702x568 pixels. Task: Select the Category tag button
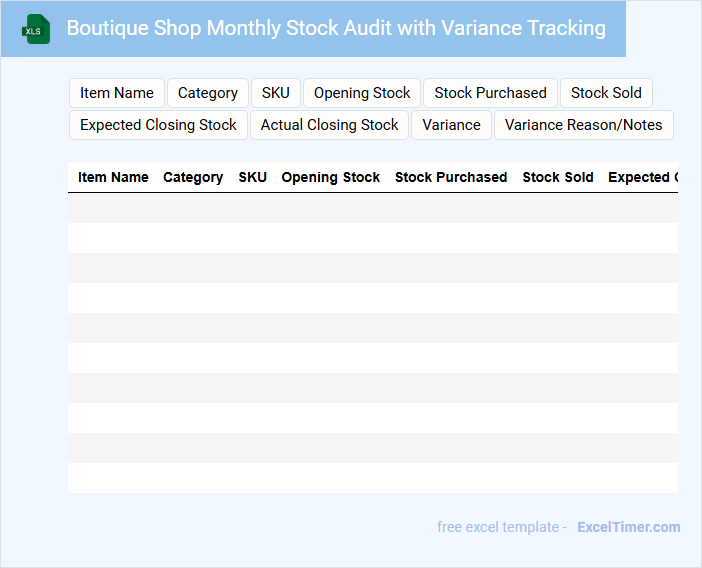tap(208, 93)
